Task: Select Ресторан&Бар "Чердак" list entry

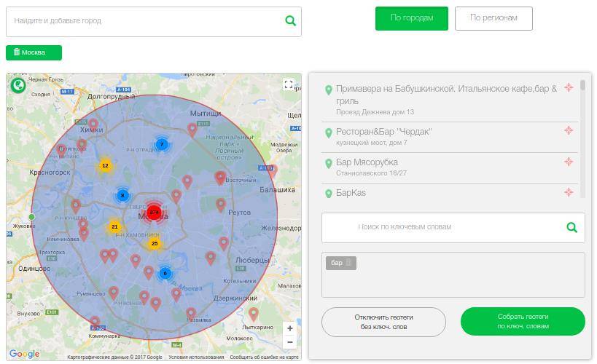Action: coord(450,137)
